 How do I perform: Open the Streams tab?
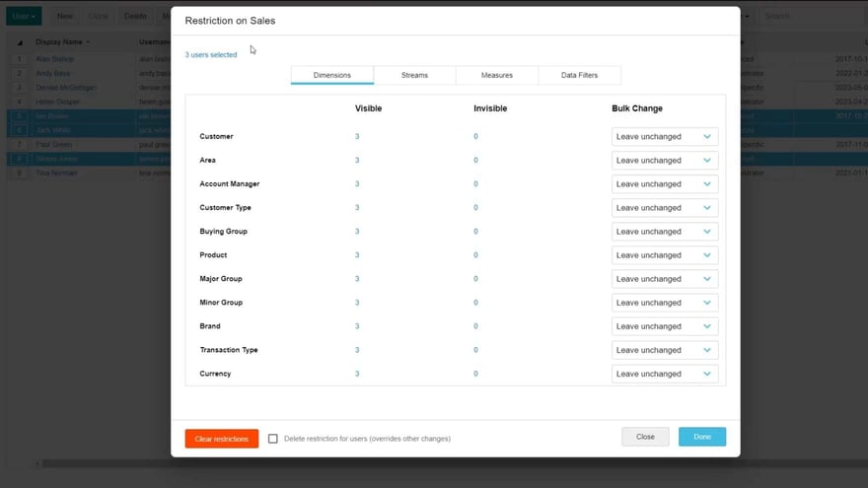tap(414, 75)
